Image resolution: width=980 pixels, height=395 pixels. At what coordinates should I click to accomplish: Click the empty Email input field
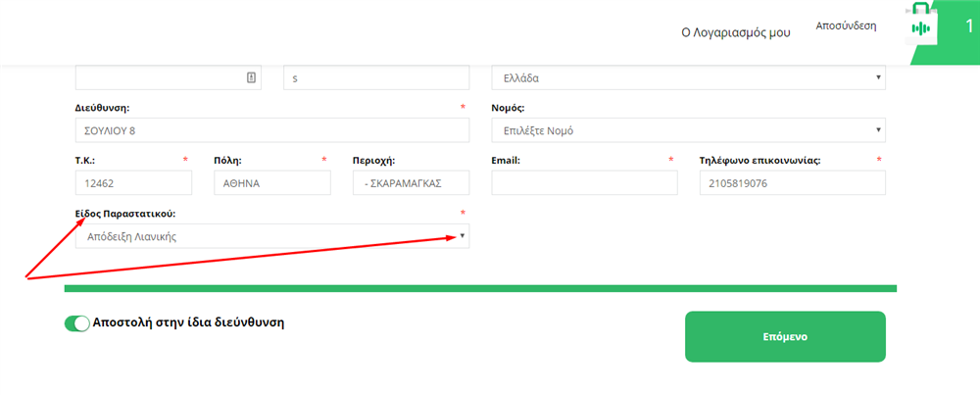click(x=584, y=183)
